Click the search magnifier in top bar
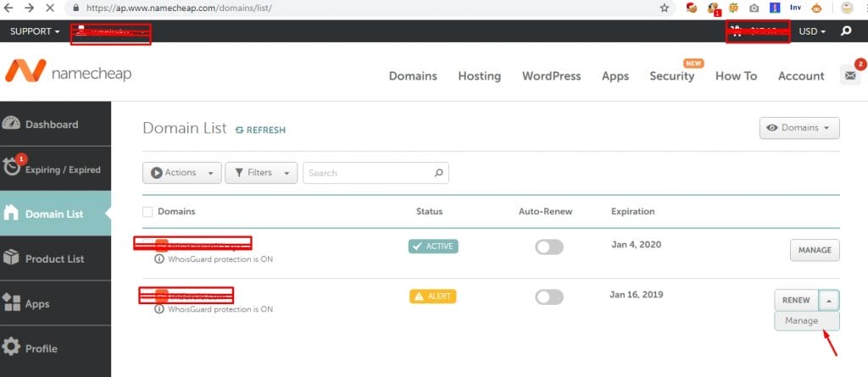 pos(845,31)
